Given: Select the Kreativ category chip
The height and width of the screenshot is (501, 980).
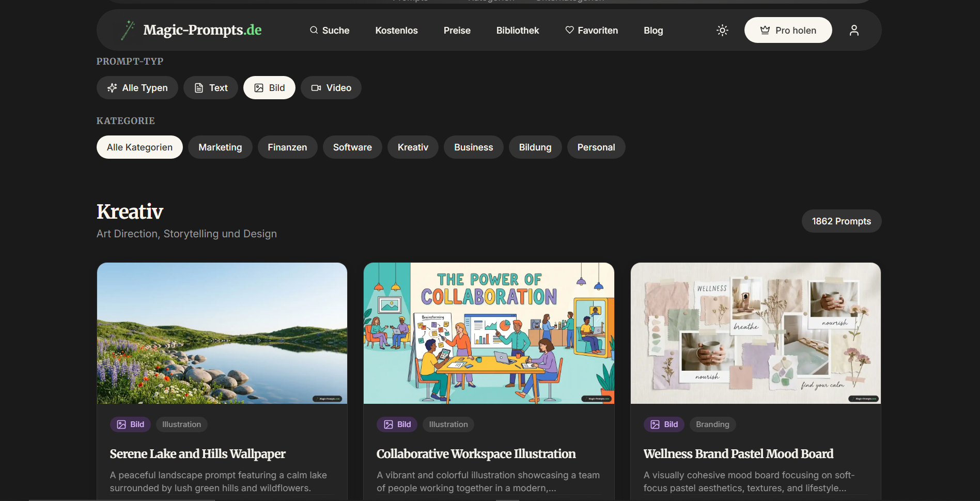Looking at the screenshot, I should [x=413, y=147].
